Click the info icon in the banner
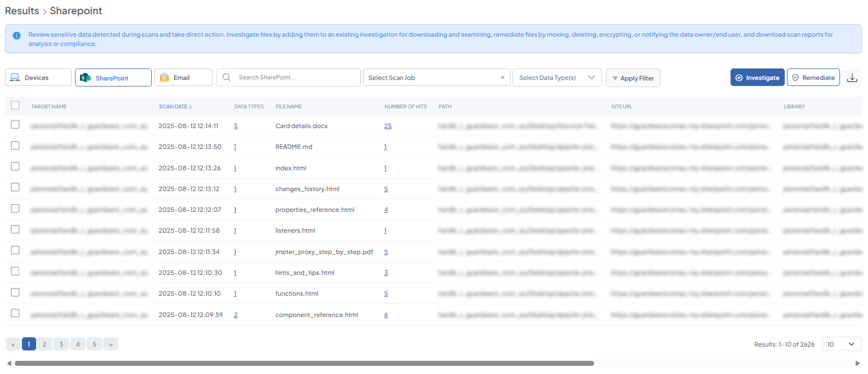The width and height of the screenshot is (868, 374). coord(16,36)
